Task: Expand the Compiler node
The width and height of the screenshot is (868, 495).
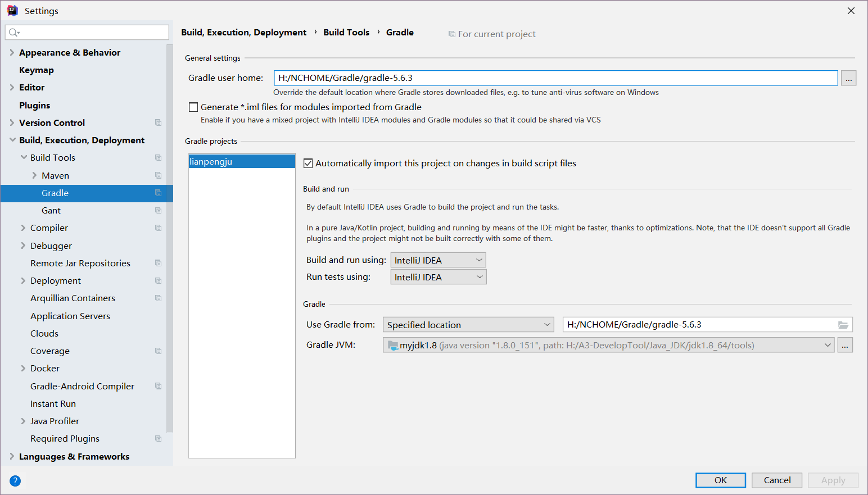Action: coord(24,228)
